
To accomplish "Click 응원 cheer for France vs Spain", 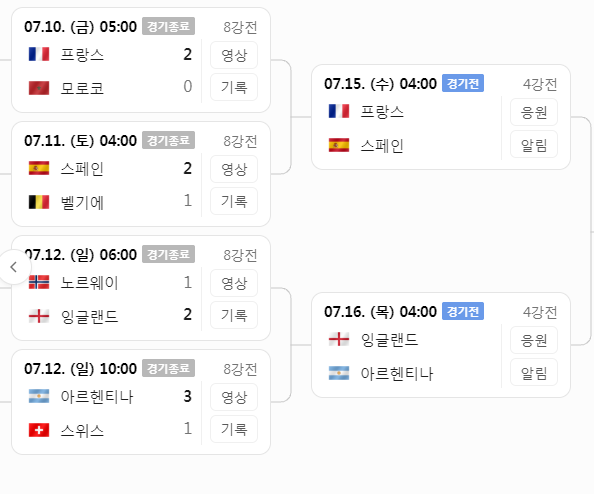I will tap(534, 112).
